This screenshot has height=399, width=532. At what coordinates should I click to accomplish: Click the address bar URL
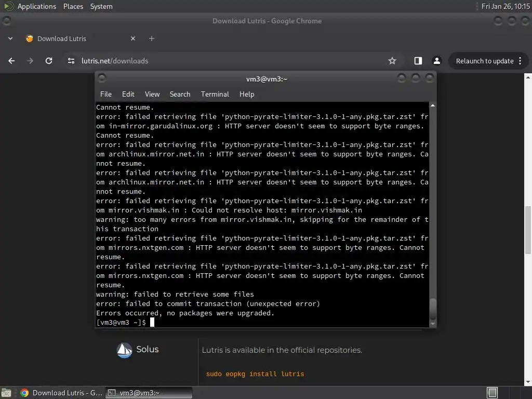coord(115,61)
